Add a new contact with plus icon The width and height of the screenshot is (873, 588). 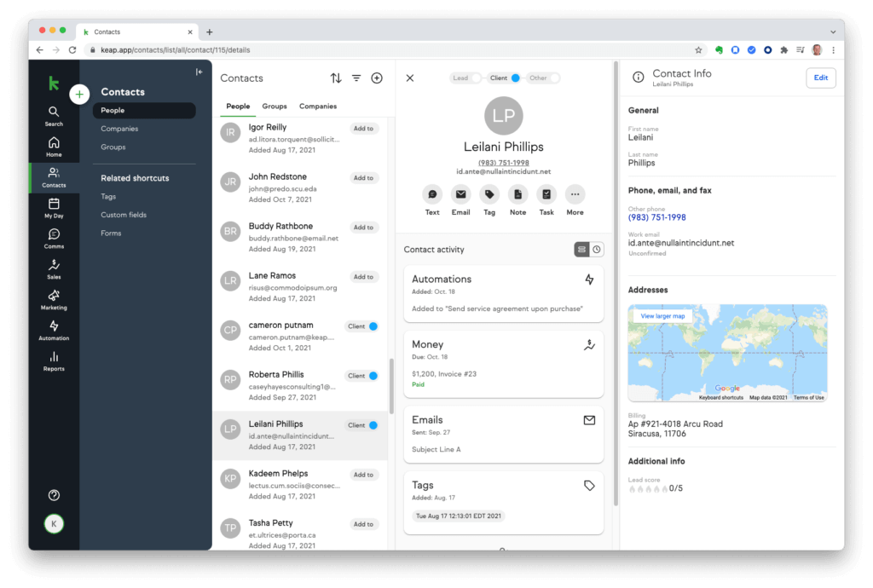coord(377,78)
